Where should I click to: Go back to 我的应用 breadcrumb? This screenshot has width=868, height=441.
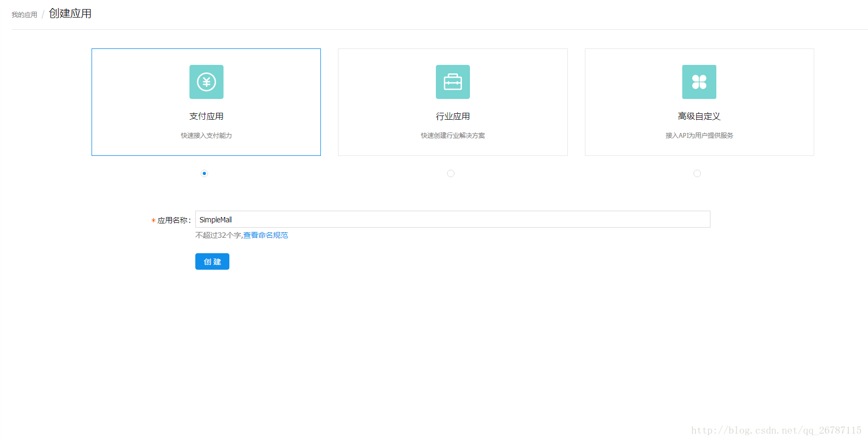[24, 15]
